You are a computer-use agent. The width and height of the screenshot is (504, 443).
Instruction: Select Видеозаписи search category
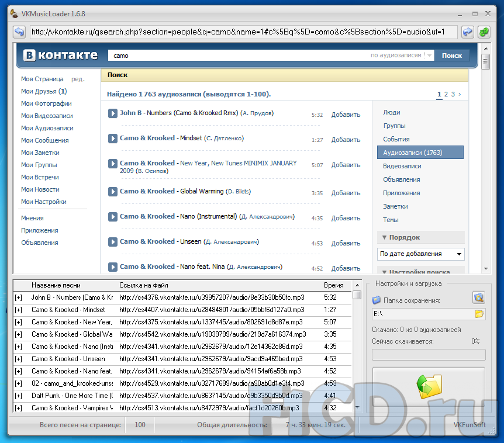(402, 166)
